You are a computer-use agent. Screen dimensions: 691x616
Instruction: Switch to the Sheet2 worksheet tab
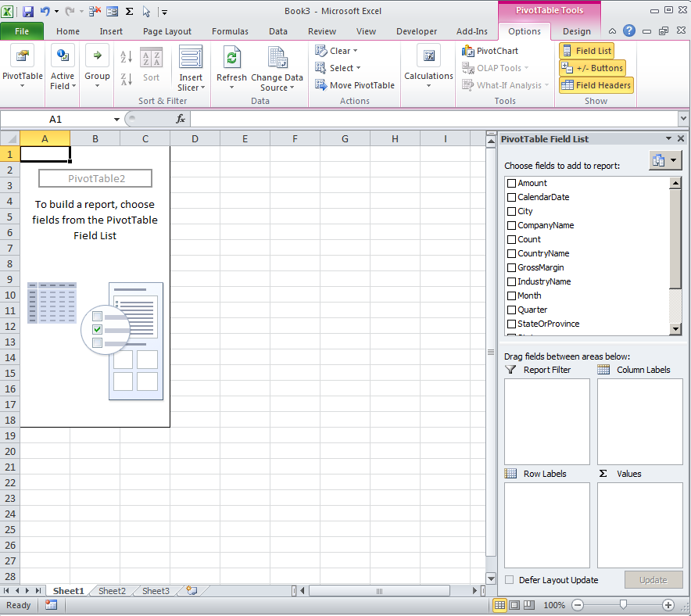click(x=112, y=591)
